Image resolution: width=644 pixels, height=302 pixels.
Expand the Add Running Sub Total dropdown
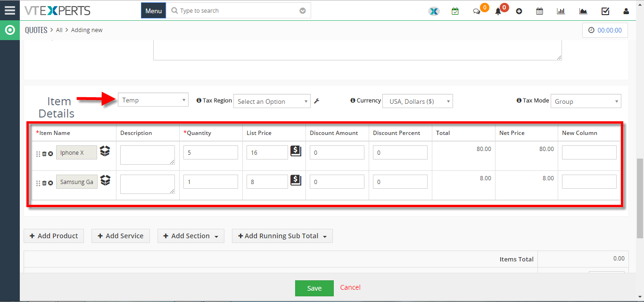pyautogui.click(x=282, y=236)
